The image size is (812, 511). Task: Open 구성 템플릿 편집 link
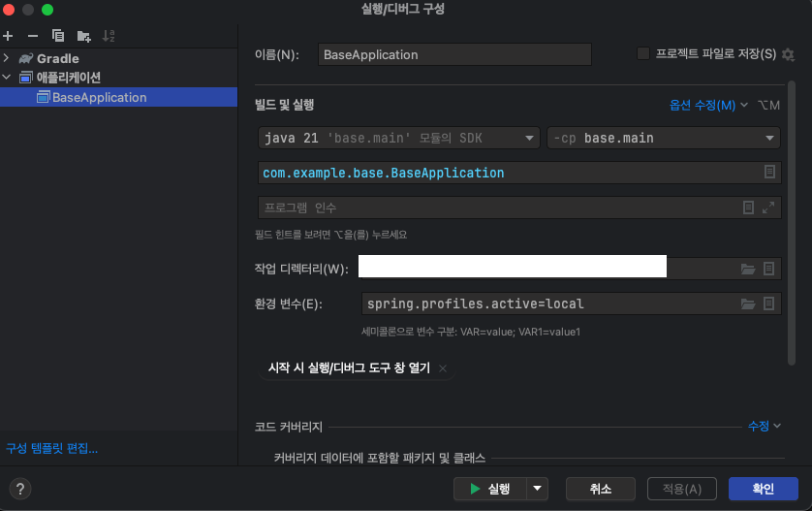51,448
